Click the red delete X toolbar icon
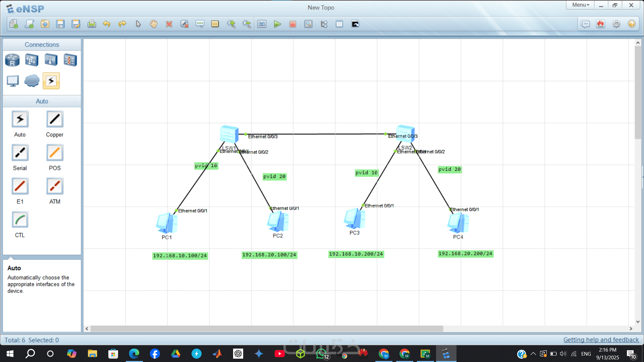The width and height of the screenshot is (644, 362). pyautogui.click(x=169, y=24)
